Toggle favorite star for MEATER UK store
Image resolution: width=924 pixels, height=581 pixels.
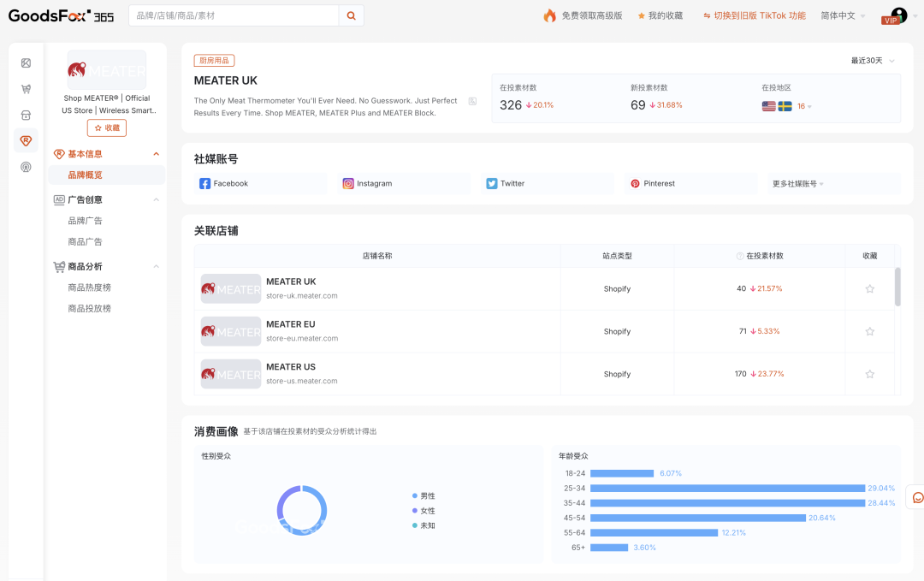click(x=869, y=288)
